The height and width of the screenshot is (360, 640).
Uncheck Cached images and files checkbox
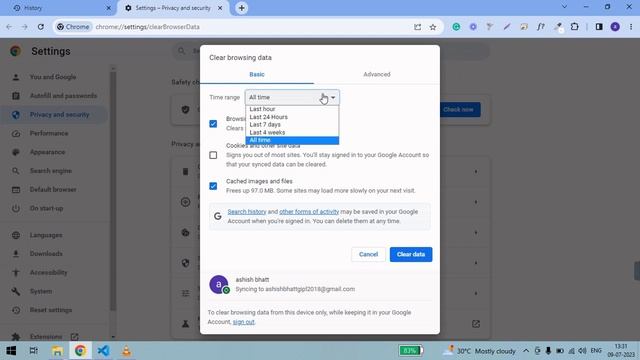pos(213,186)
